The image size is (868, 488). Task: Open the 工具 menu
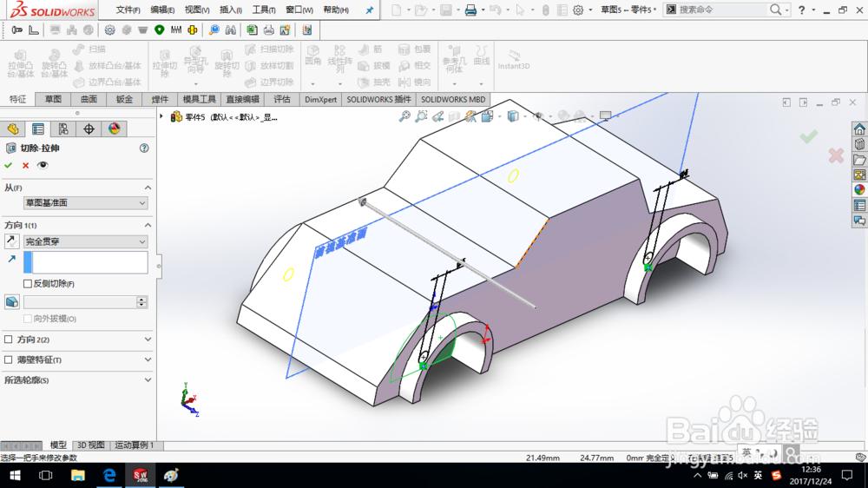tap(264, 10)
